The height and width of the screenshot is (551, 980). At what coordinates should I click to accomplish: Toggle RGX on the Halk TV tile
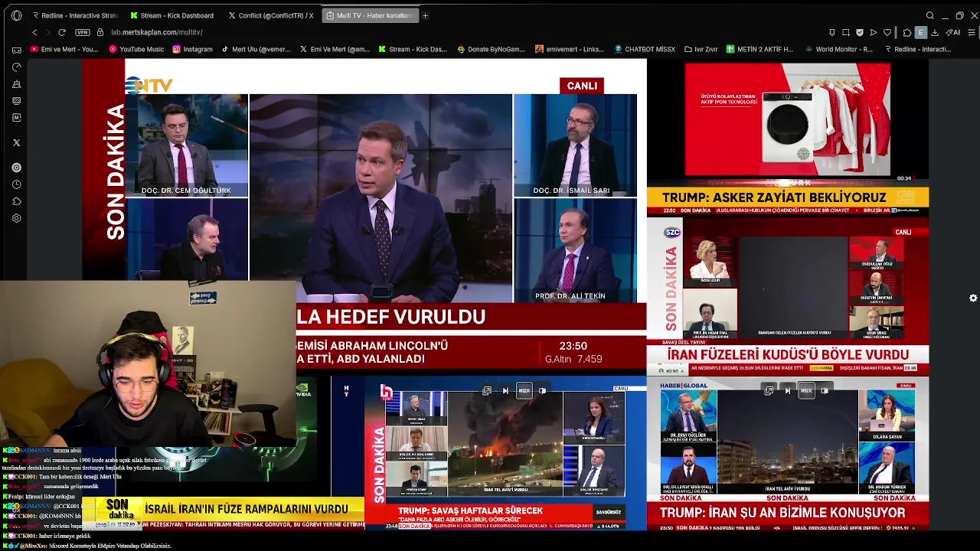pyautogui.click(x=524, y=390)
